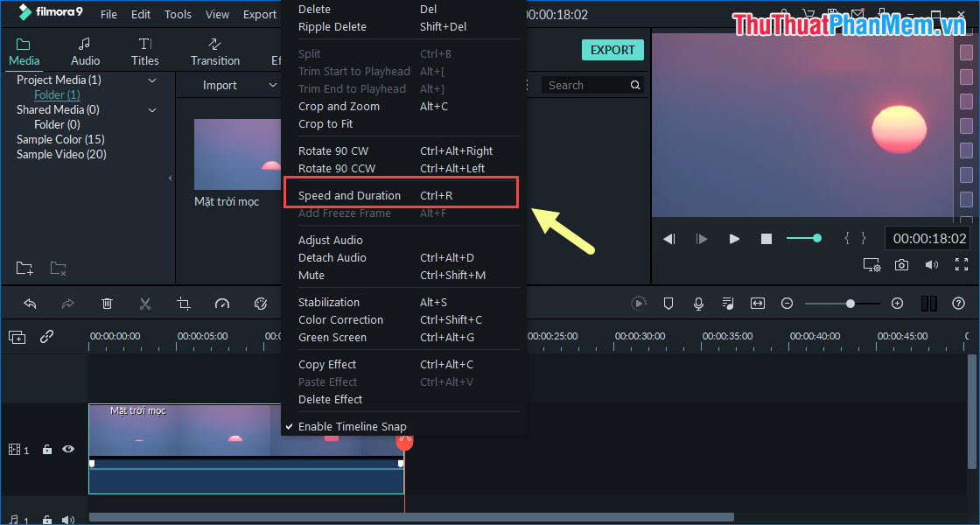The image size is (980, 525).
Task: Click the EXPORT button
Action: 612,50
